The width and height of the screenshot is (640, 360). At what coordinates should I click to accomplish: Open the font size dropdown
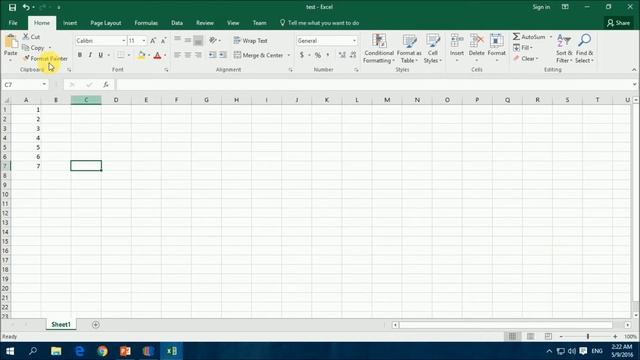click(x=144, y=41)
